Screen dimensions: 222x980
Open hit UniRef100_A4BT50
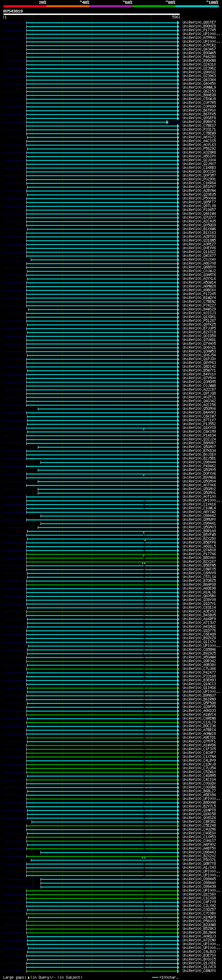(199, 848)
